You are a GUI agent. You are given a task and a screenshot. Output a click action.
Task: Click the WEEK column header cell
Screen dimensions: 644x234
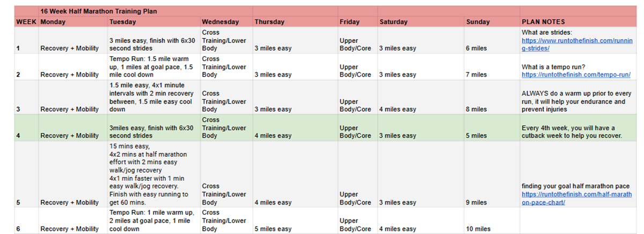26,22
